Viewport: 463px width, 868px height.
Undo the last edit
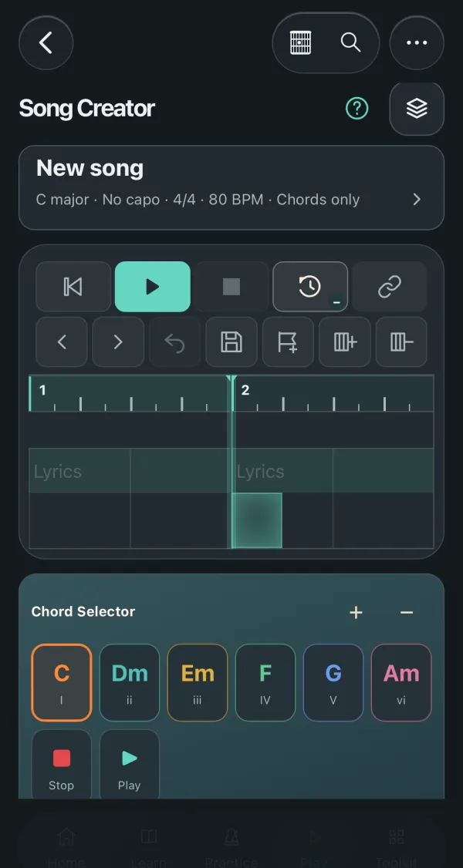[174, 342]
